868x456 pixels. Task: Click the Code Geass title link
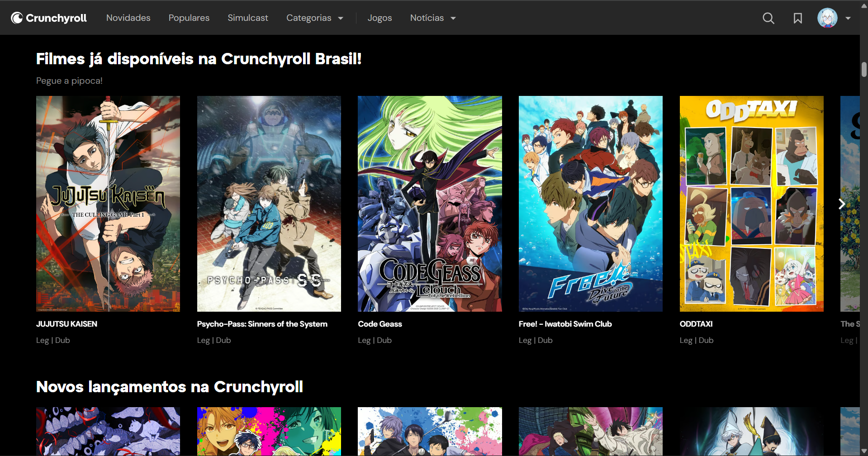[380, 324]
